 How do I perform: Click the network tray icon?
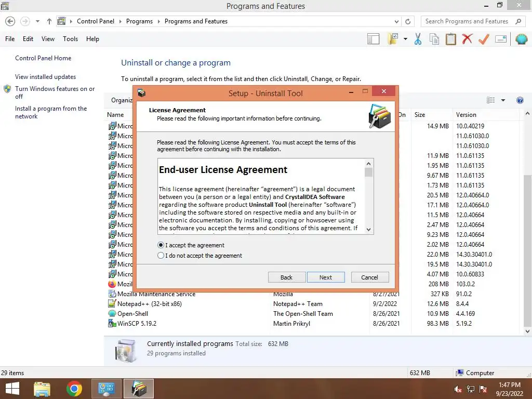[x=471, y=389]
